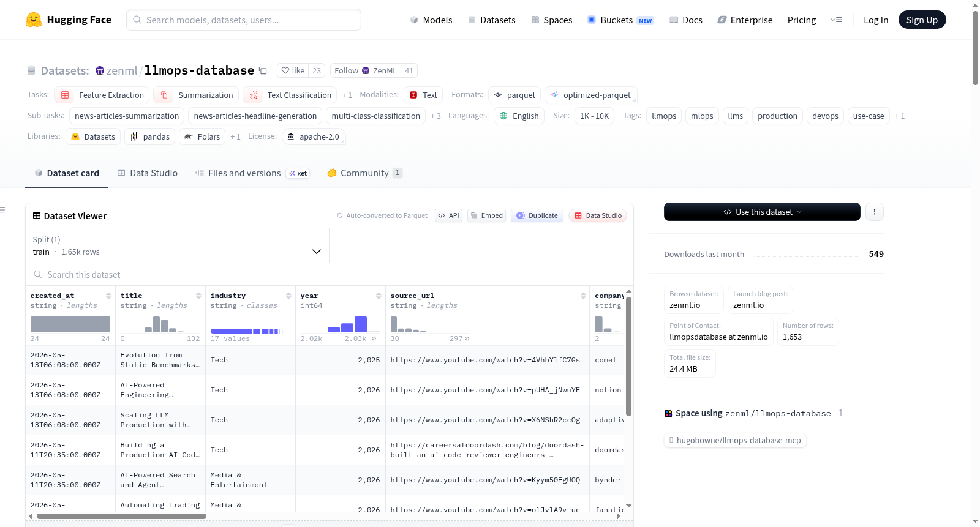Image resolution: width=980 pixels, height=527 pixels.
Task: Open the Pricing page
Action: click(x=802, y=20)
